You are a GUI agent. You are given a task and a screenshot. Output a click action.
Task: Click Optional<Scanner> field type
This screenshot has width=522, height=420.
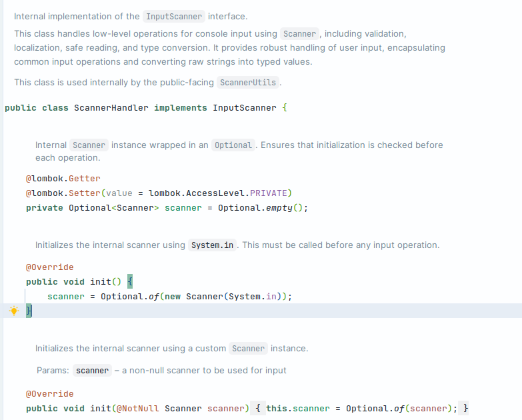point(114,208)
